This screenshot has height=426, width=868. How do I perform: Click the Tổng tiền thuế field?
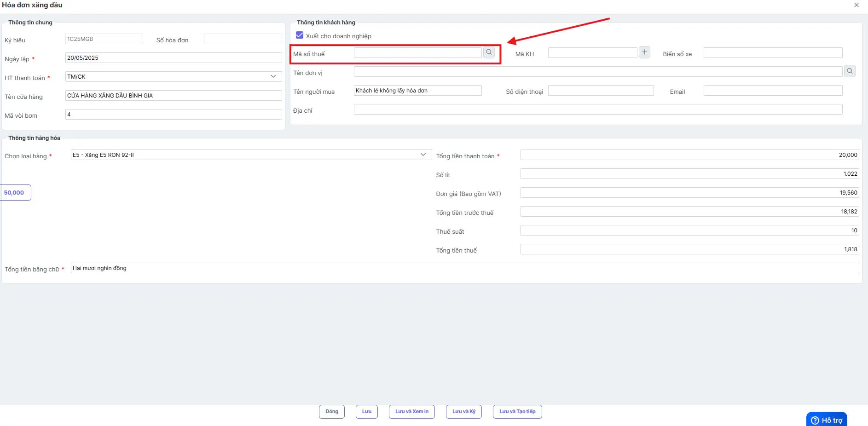(x=689, y=249)
